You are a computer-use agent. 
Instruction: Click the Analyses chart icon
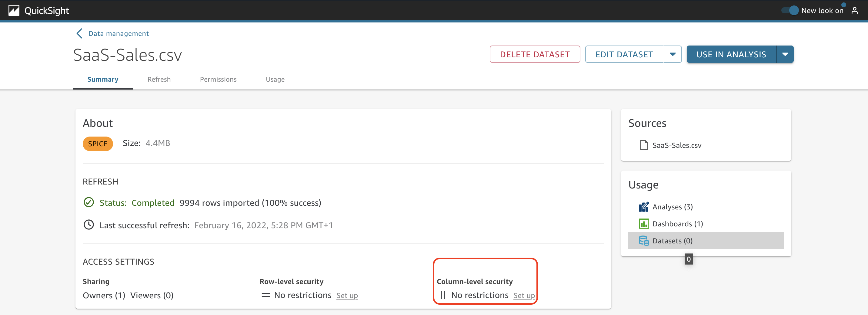click(x=644, y=207)
